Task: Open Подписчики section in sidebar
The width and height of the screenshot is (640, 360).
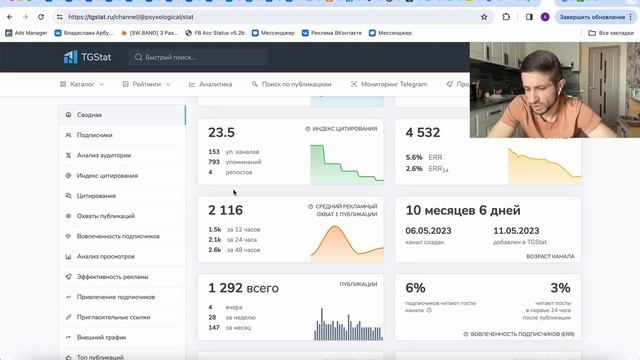Action: point(122,135)
